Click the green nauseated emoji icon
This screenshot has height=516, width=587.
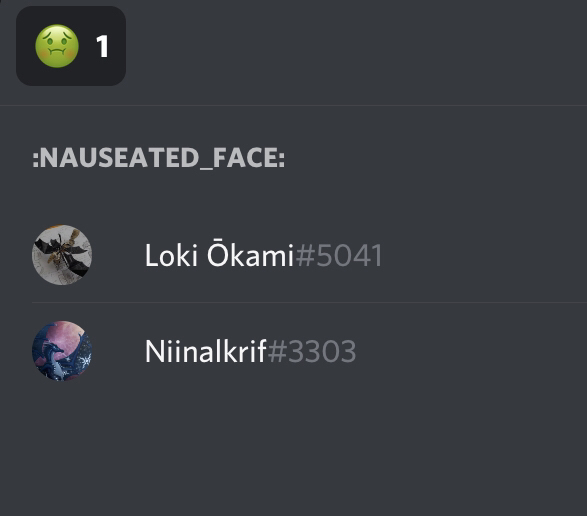[x=57, y=46]
